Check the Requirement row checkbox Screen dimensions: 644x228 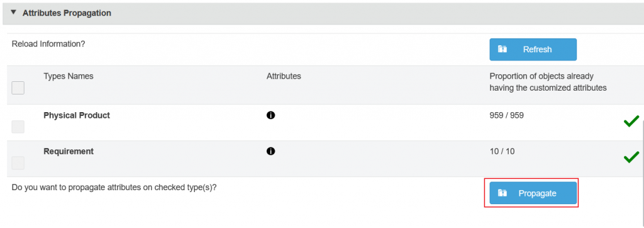(18, 163)
